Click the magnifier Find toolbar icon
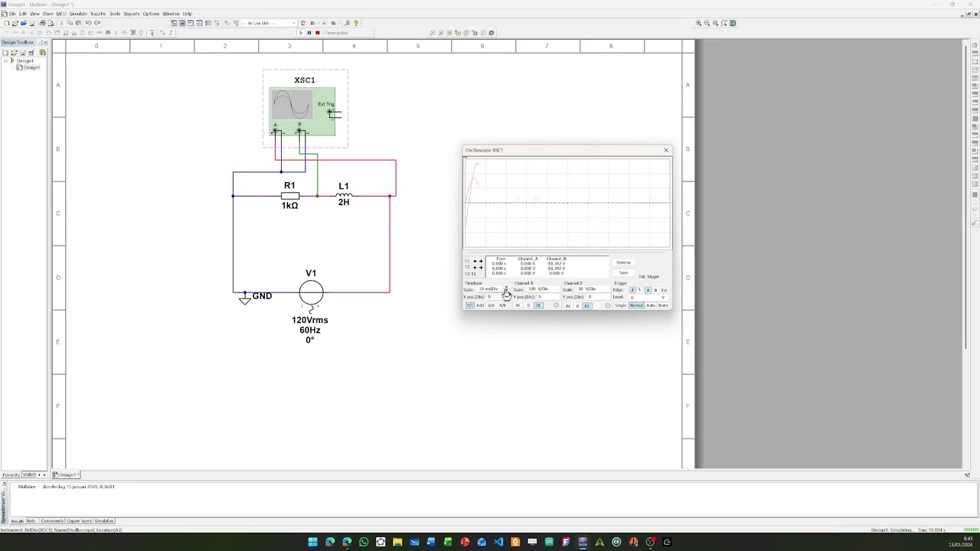This screenshot has height=551, width=980. coord(348,23)
